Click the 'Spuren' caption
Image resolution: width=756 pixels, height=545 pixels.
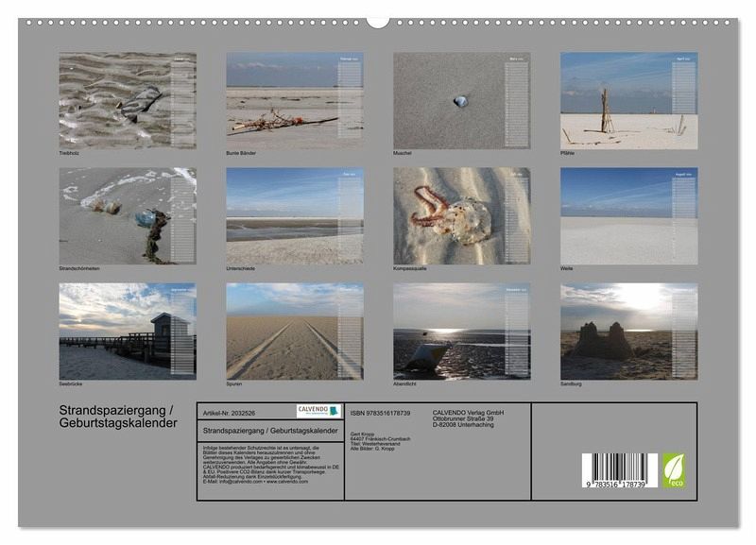pos(233,384)
